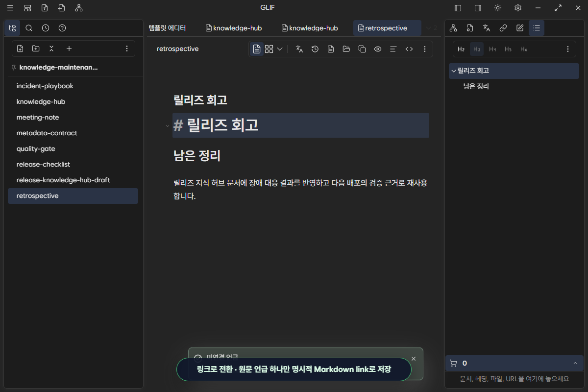
Task: Open the graph icon in right panel
Action: click(453, 28)
